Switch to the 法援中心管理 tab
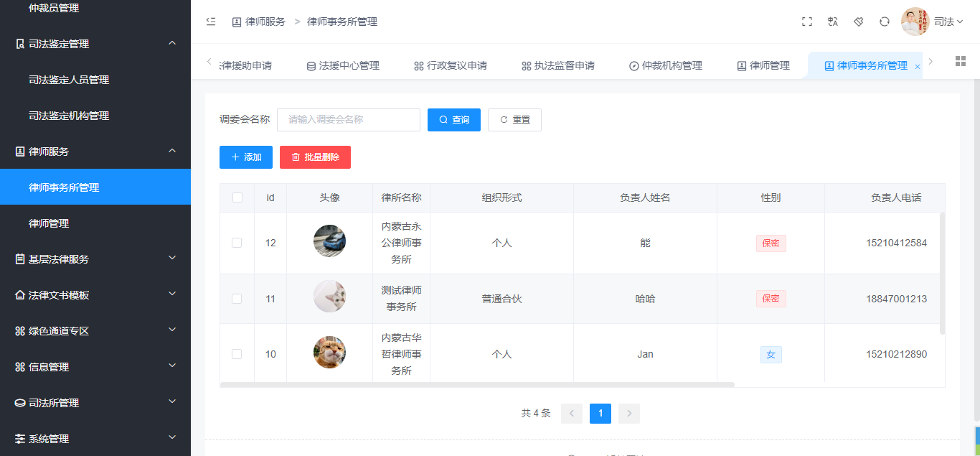Viewport: 980px width, 456px height. [343, 65]
